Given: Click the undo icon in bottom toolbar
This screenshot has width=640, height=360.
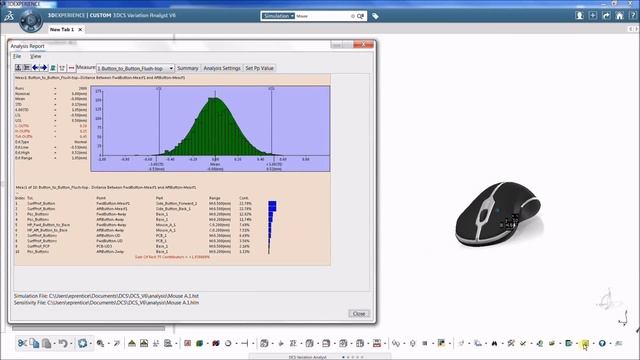Looking at the screenshot, I should click(x=63, y=343).
